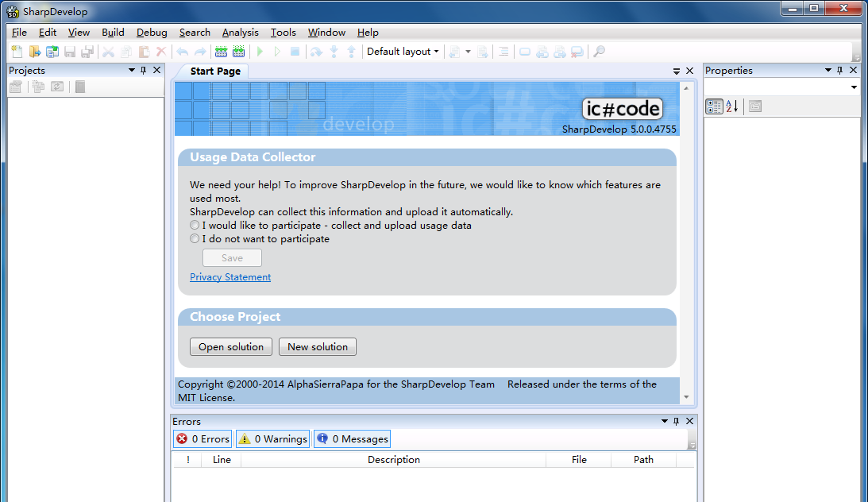Viewport: 868px width, 502px height.
Task: Start debugging with the green Run icon
Action: [x=260, y=51]
